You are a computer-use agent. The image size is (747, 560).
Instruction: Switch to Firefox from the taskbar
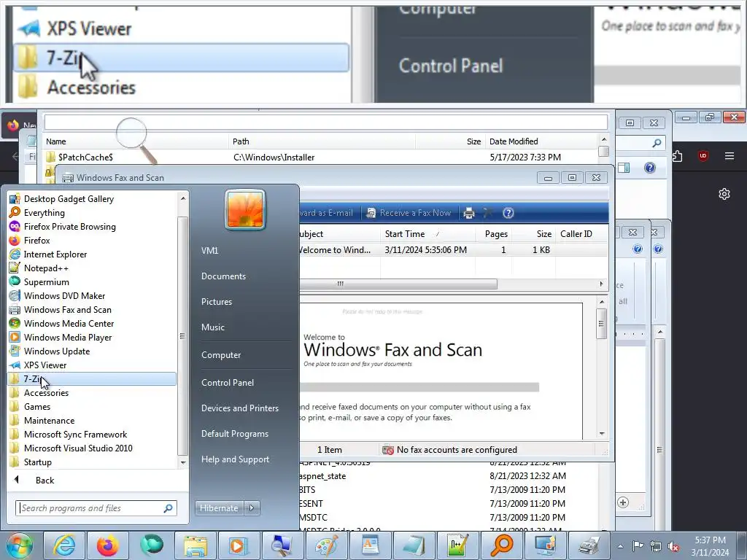[x=108, y=545]
